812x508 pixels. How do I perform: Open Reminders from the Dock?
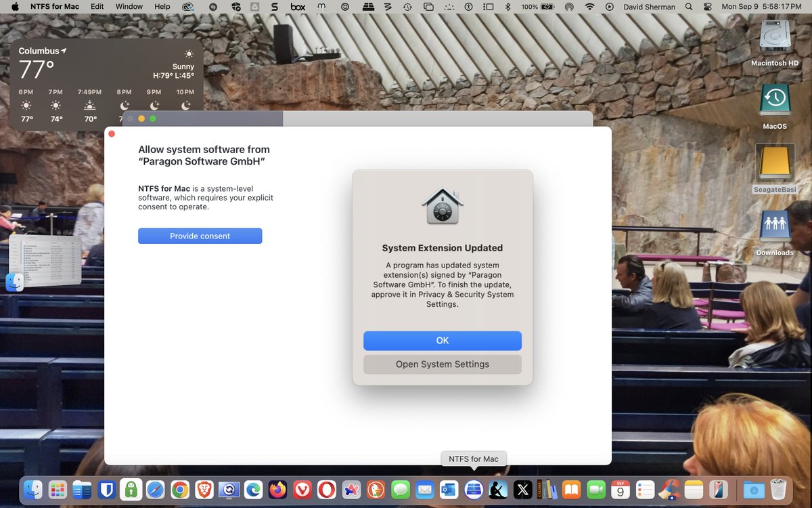[x=644, y=489]
